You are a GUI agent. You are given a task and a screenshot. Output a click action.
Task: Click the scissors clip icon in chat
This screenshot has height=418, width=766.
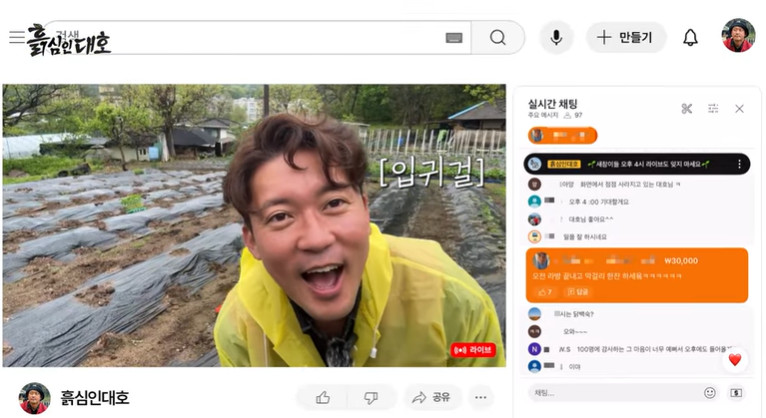[x=686, y=108]
